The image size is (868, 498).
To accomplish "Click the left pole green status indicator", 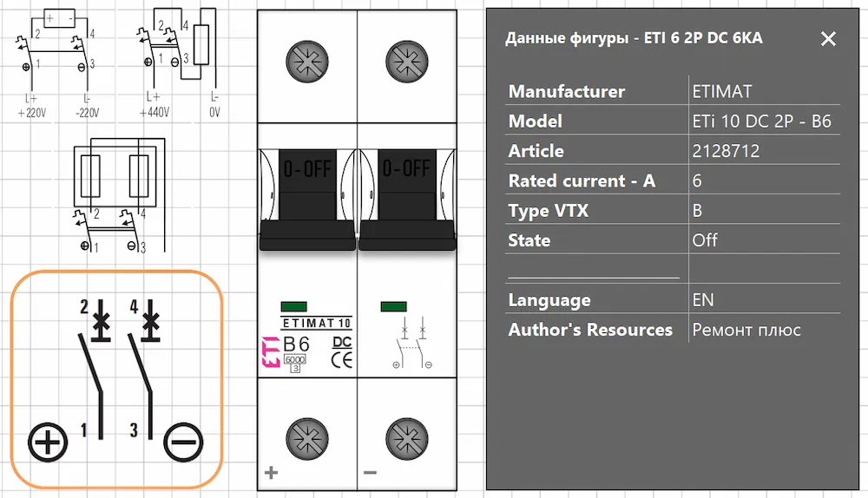I will (294, 306).
